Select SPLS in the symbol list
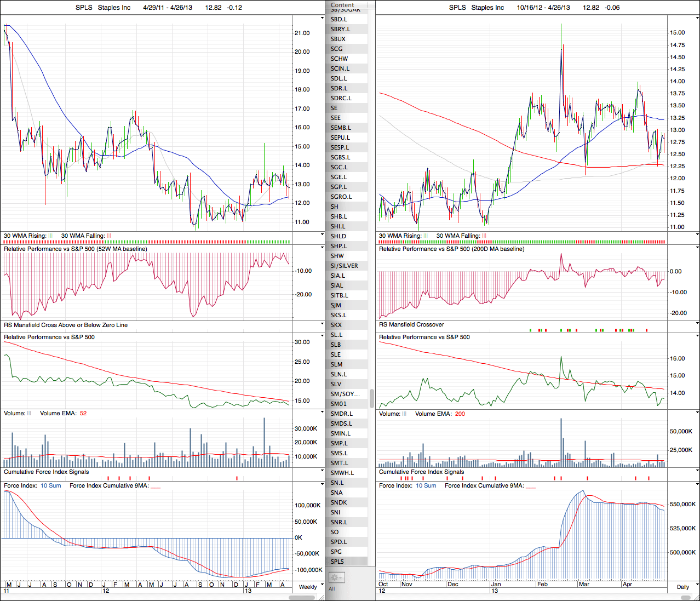This screenshot has height=601, width=700. click(337, 562)
